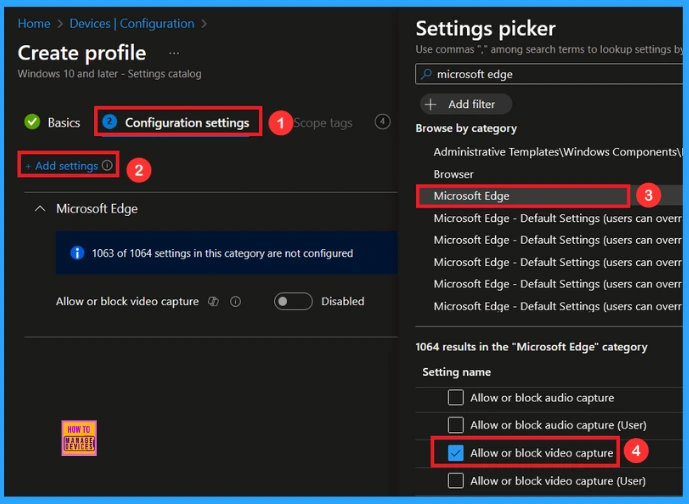Open Devices | Configuration breadcrumb link
The image size is (689, 504).
click(132, 24)
